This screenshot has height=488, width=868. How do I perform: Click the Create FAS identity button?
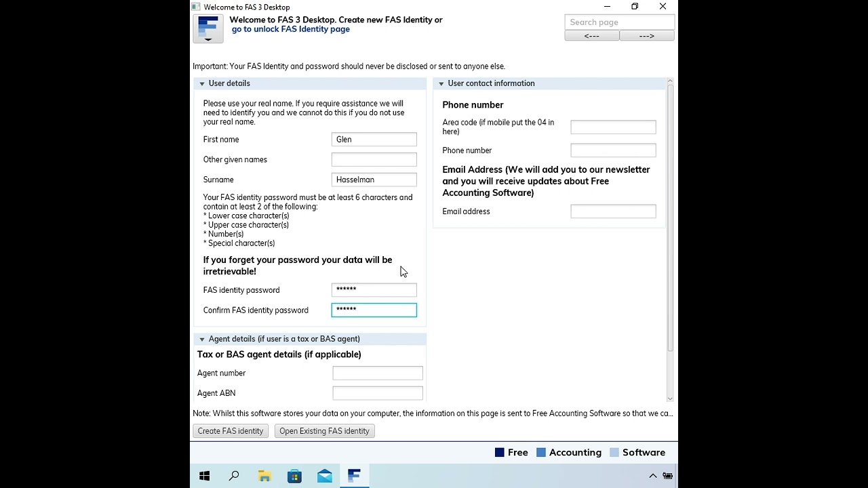tap(231, 431)
